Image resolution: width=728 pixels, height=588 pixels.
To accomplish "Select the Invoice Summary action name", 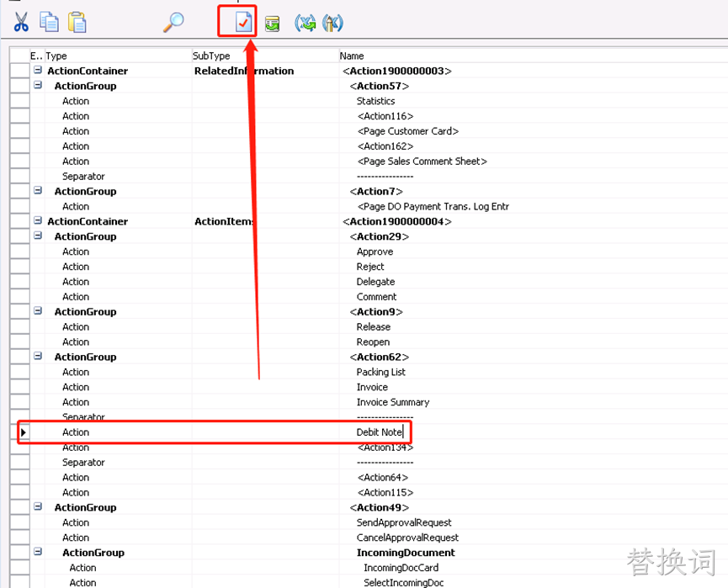I will (x=393, y=402).
